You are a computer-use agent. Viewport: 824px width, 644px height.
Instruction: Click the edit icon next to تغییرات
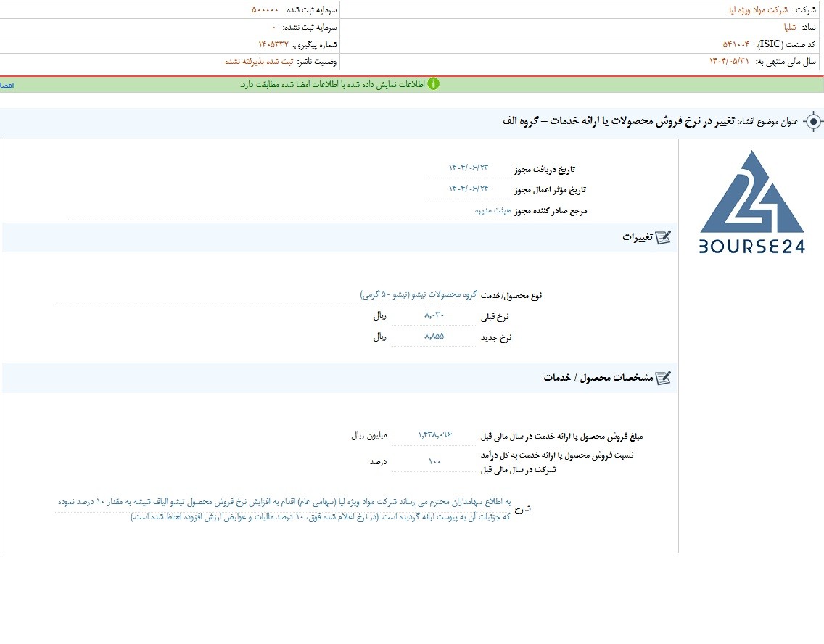click(663, 237)
